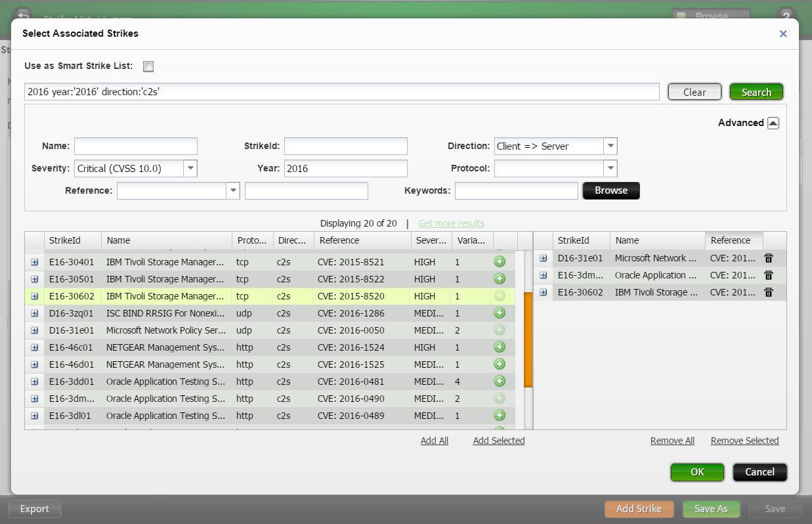
Task: Open the Severity dropdown
Action: coord(190,169)
